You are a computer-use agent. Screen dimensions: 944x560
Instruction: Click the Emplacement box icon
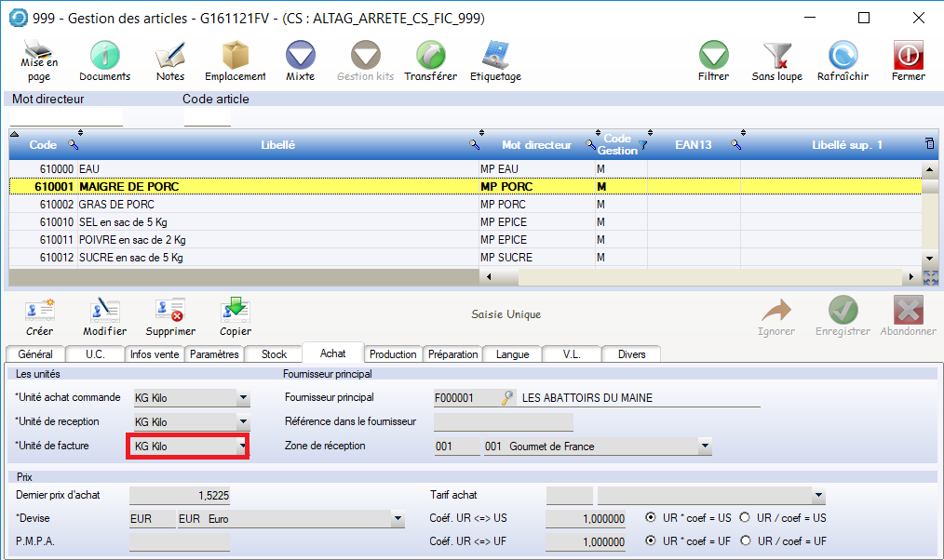point(235,56)
